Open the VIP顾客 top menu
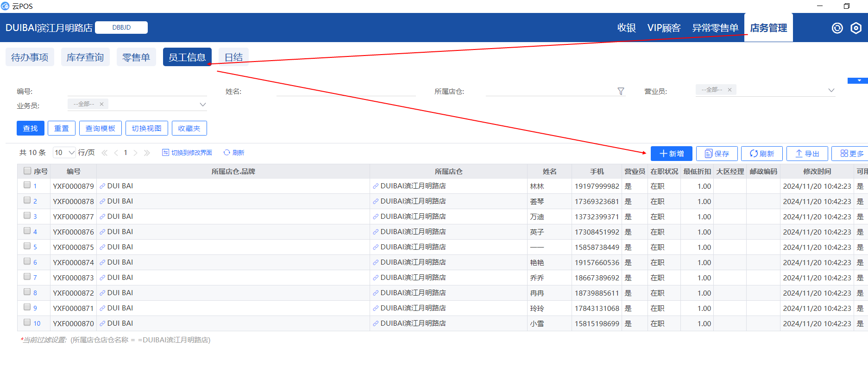Image resolution: width=868 pixels, height=390 pixels. pyautogui.click(x=664, y=28)
